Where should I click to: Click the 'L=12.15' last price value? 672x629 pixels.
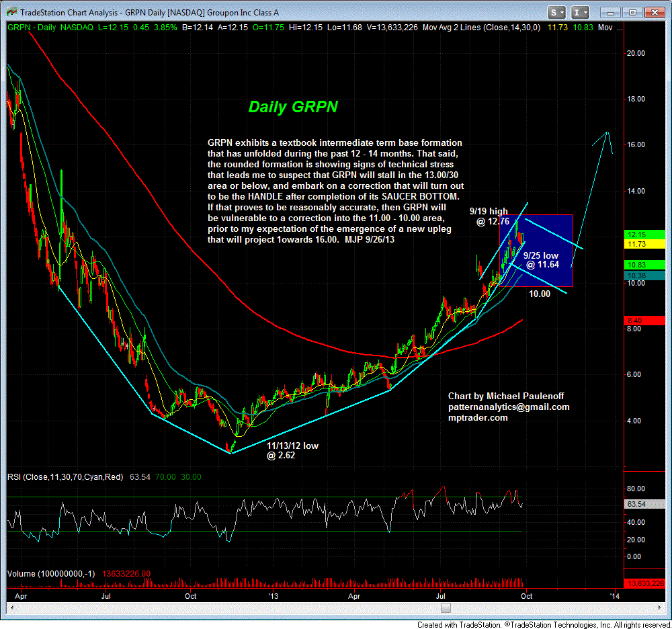coord(113,28)
